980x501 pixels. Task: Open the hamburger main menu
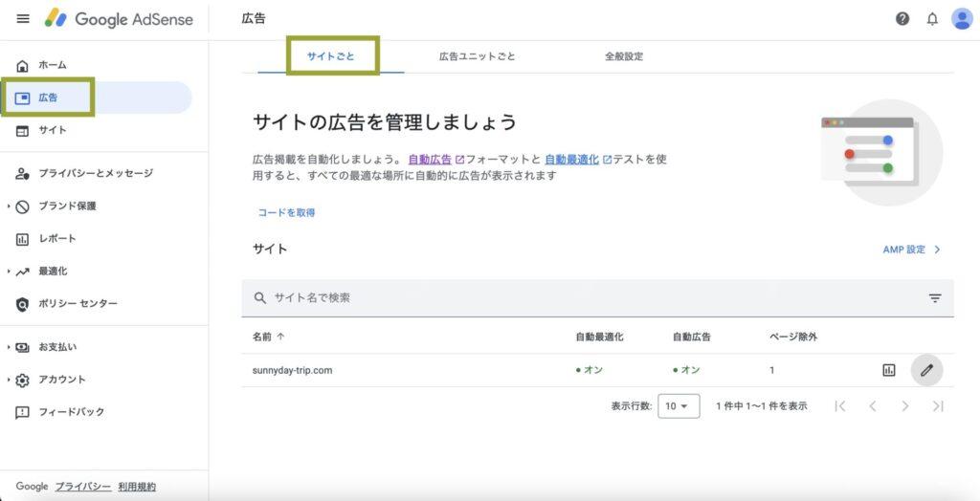(x=23, y=19)
